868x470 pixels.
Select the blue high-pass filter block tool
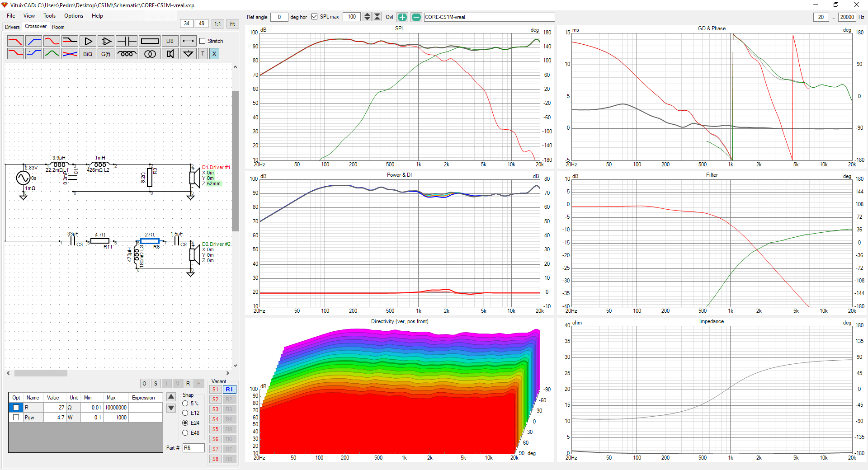[x=33, y=41]
